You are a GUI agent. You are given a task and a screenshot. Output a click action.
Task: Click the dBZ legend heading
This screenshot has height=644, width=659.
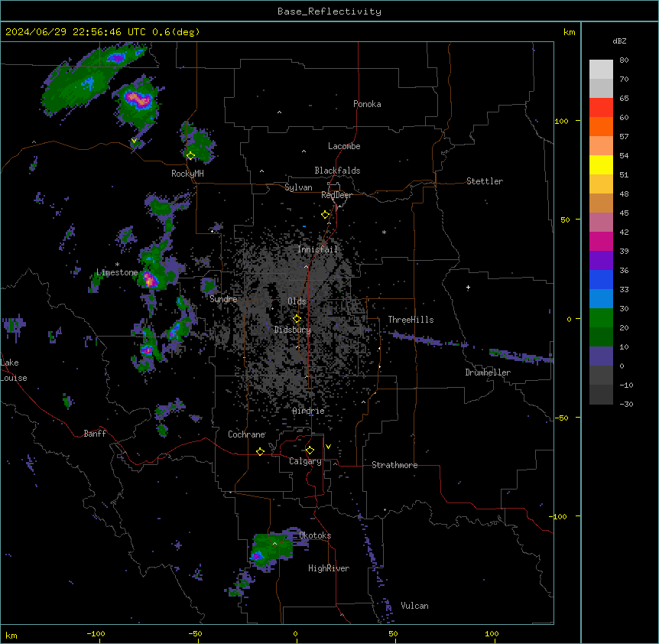(619, 41)
